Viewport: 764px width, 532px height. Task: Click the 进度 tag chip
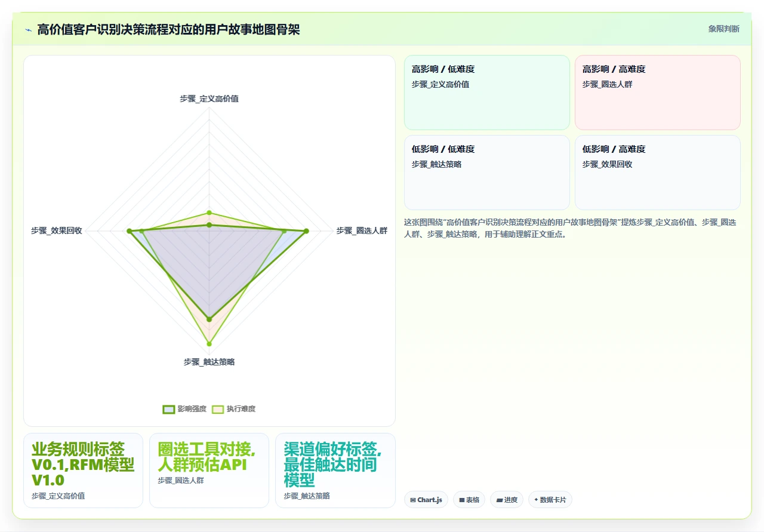pyautogui.click(x=507, y=500)
